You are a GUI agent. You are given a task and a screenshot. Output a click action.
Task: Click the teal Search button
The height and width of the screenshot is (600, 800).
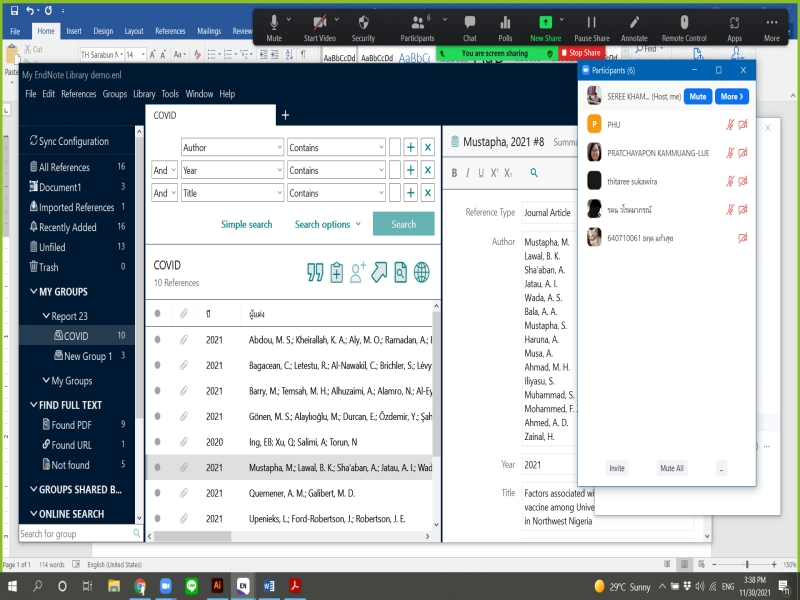403,224
